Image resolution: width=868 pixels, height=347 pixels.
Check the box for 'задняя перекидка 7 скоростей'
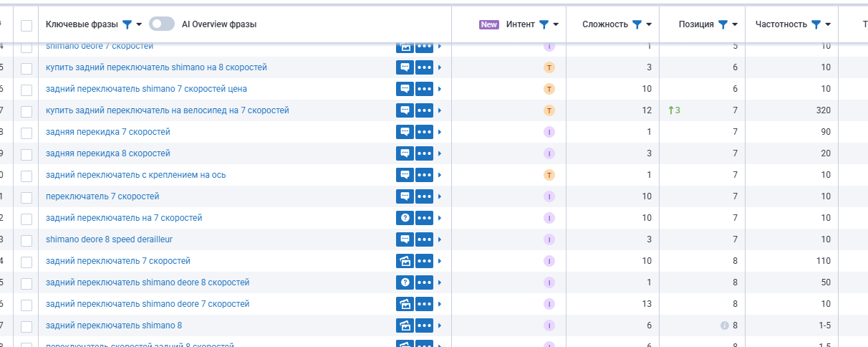26,133
